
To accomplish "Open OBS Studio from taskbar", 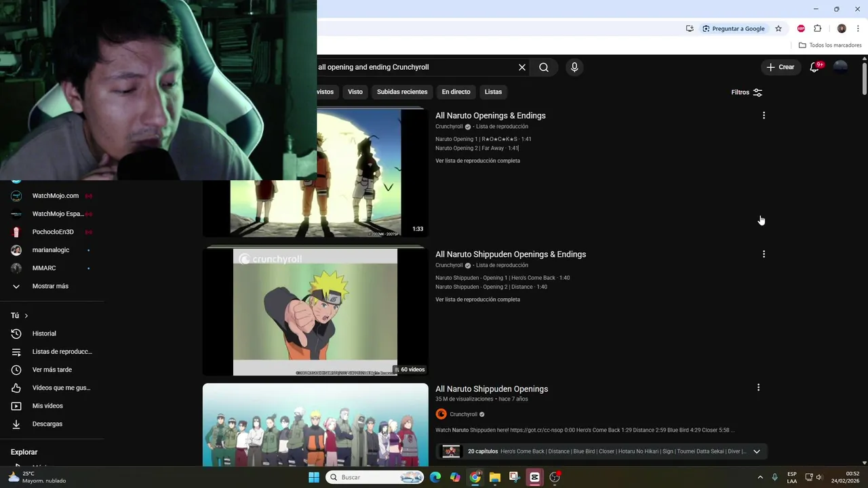I will [555, 477].
